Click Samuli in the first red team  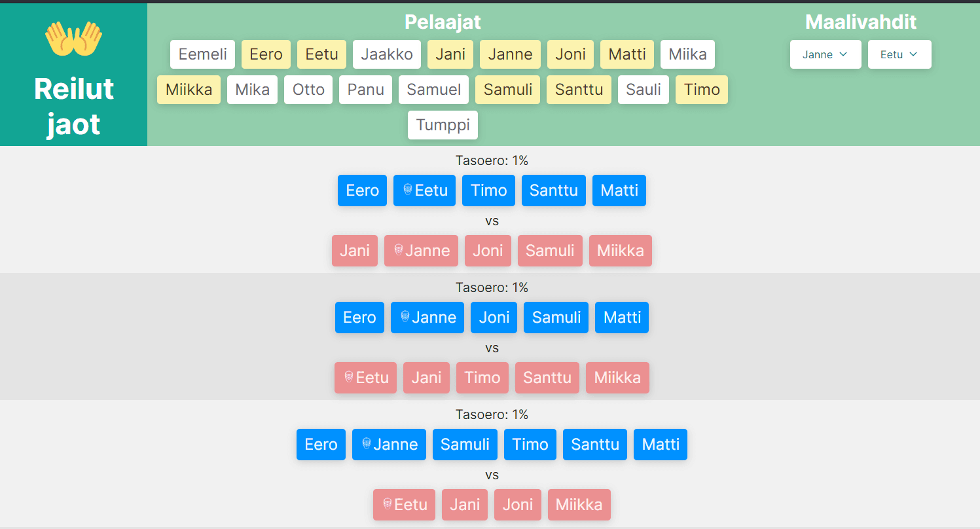coord(550,251)
